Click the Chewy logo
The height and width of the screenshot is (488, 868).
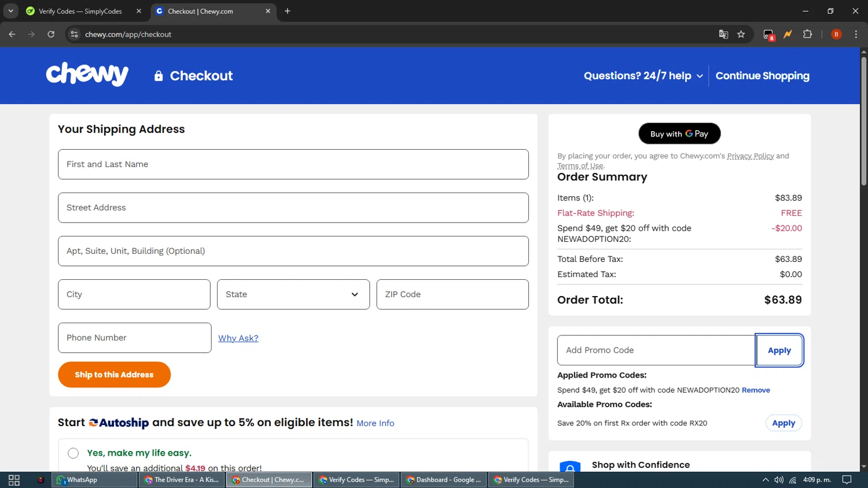click(87, 75)
